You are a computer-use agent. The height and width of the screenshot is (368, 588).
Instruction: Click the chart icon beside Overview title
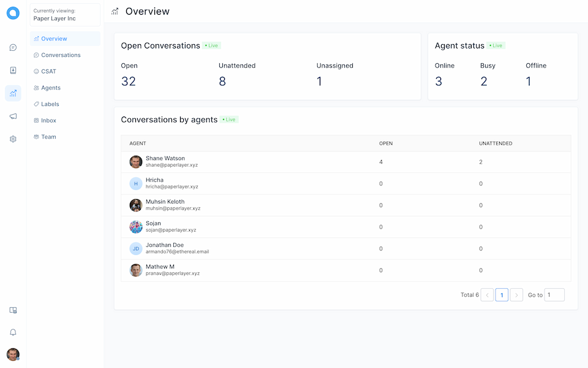click(x=115, y=12)
